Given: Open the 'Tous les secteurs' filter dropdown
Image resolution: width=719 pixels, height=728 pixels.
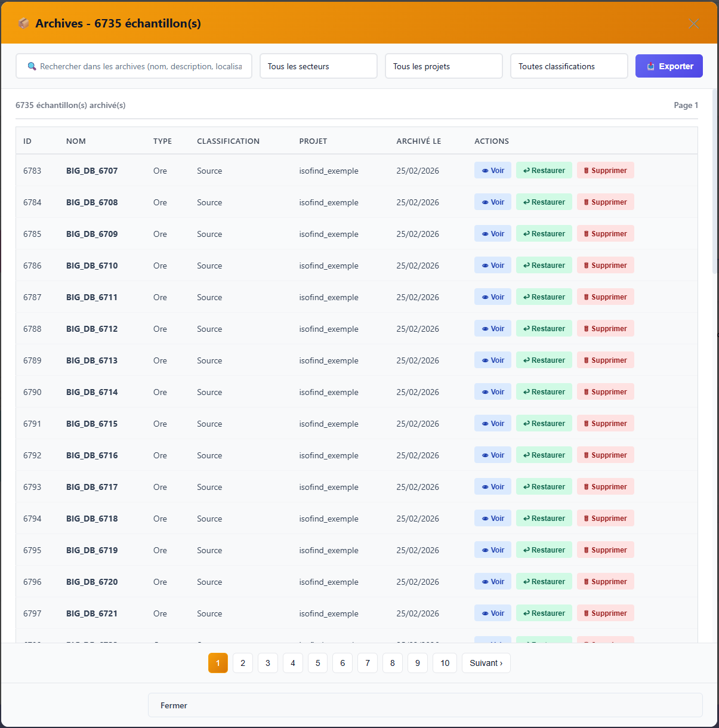Looking at the screenshot, I should click(x=318, y=66).
